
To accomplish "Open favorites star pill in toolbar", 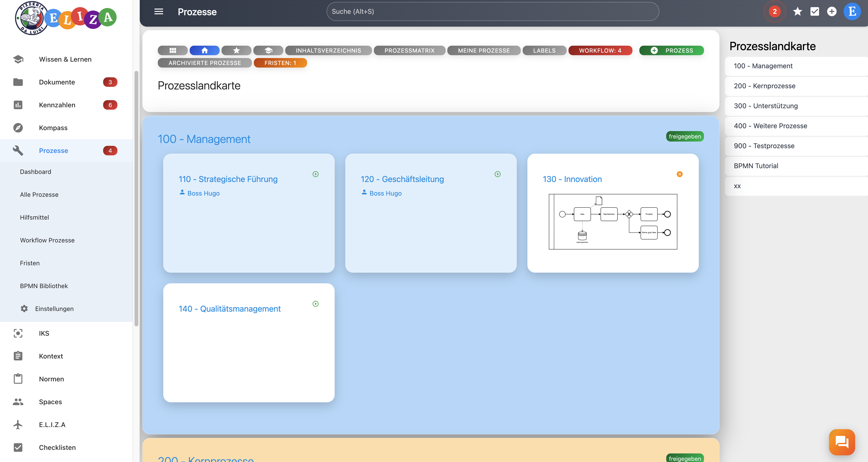I will tap(236, 51).
